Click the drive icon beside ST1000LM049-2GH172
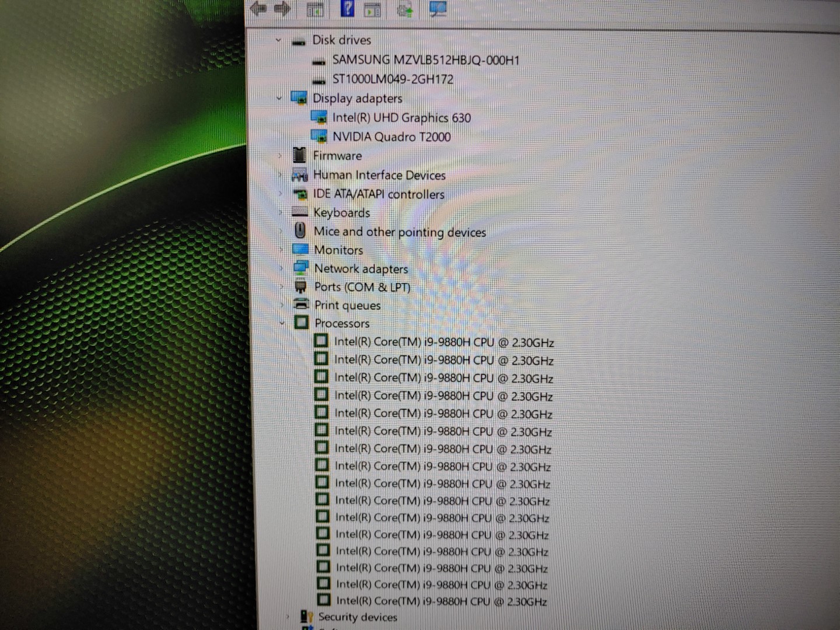Viewport: 840px width, 630px height. pyautogui.click(x=319, y=80)
